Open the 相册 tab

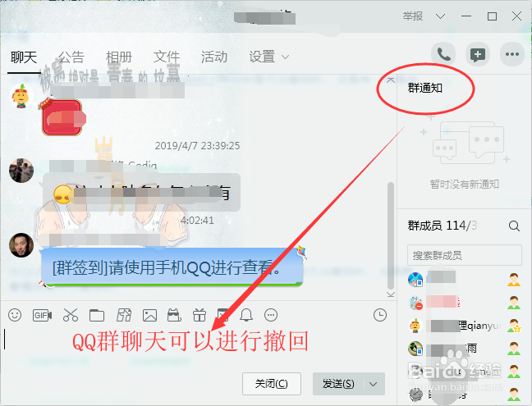coord(119,57)
